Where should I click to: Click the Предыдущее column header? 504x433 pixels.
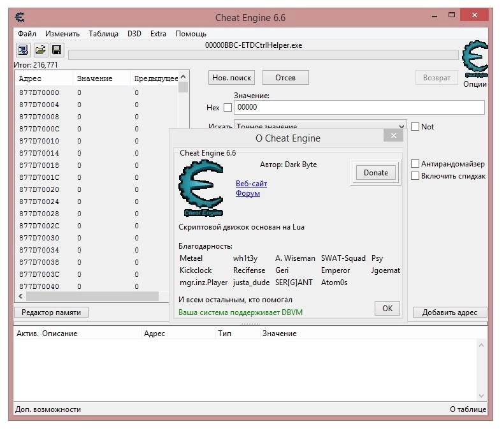[x=155, y=78]
